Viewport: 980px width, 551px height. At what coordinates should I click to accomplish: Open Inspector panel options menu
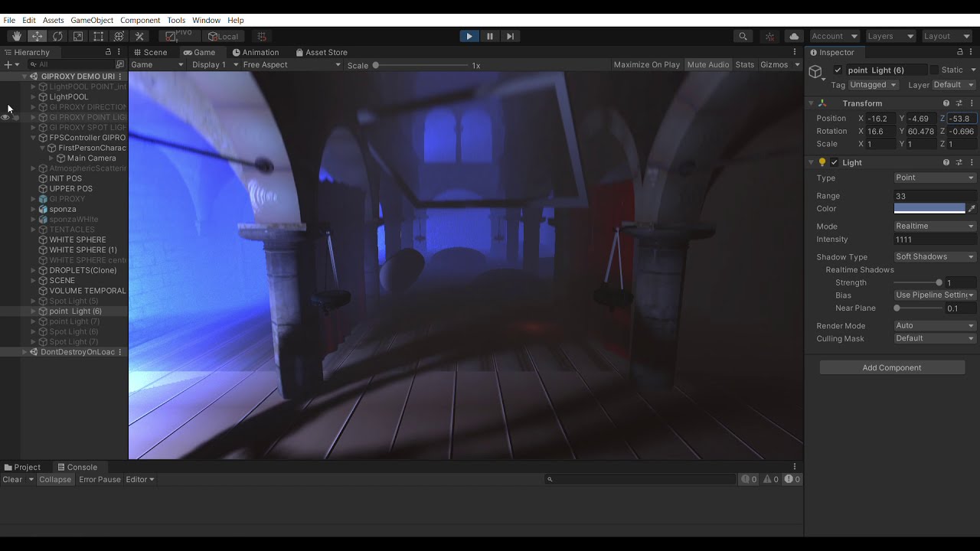tap(972, 52)
